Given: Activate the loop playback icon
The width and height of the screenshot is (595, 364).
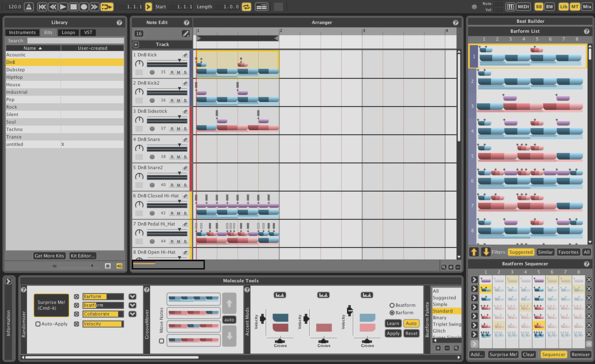Looking at the screenshot, I should click(x=246, y=6).
